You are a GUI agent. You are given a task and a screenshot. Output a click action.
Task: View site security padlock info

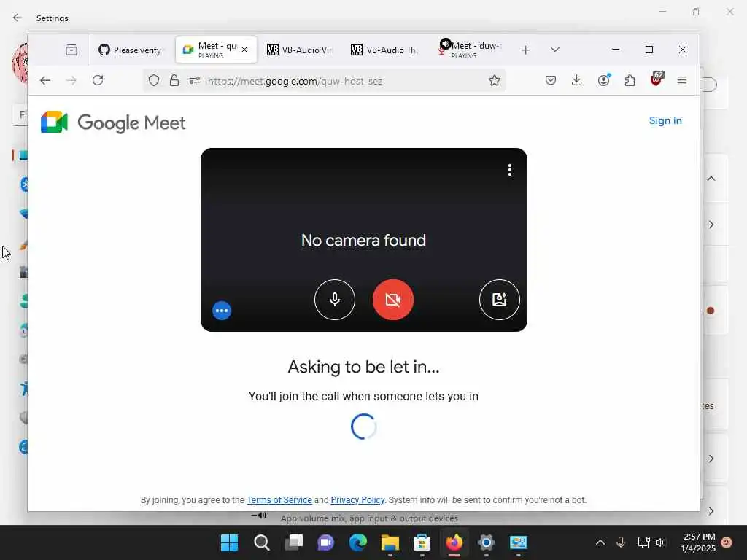[174, 80]
